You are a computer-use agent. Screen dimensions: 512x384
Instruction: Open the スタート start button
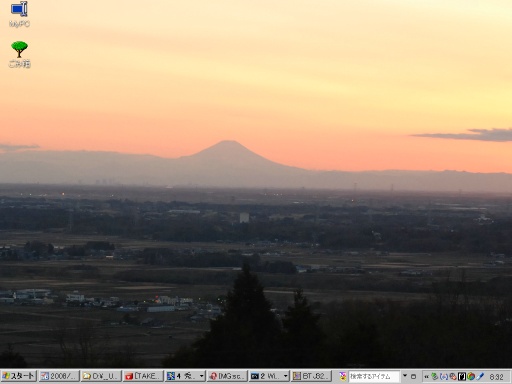point(19,376)
